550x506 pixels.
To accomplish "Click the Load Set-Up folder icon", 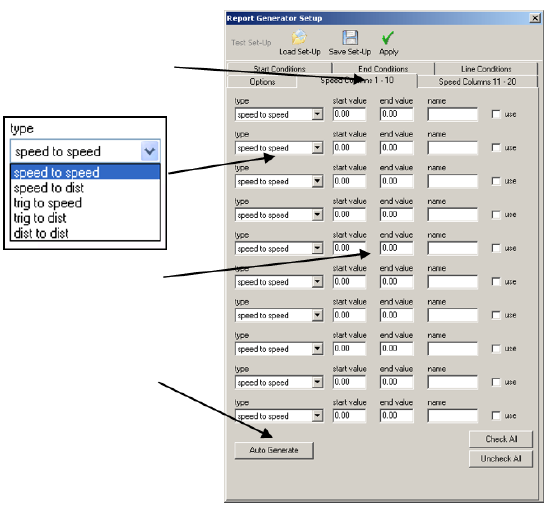I will 299,38.
